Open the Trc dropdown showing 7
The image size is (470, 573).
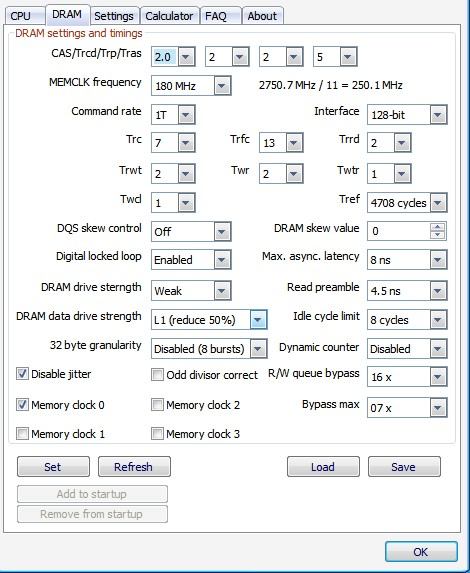173,143
